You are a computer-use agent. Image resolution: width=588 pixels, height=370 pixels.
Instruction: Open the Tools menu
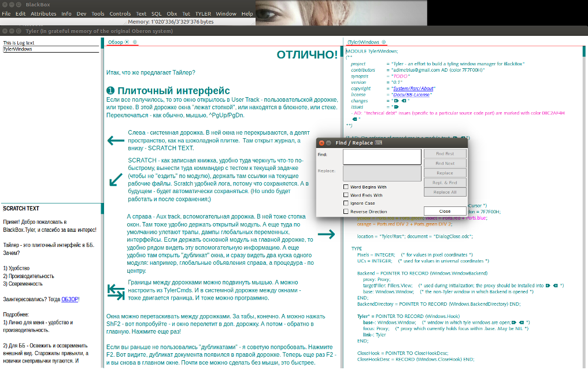[97, 13]
